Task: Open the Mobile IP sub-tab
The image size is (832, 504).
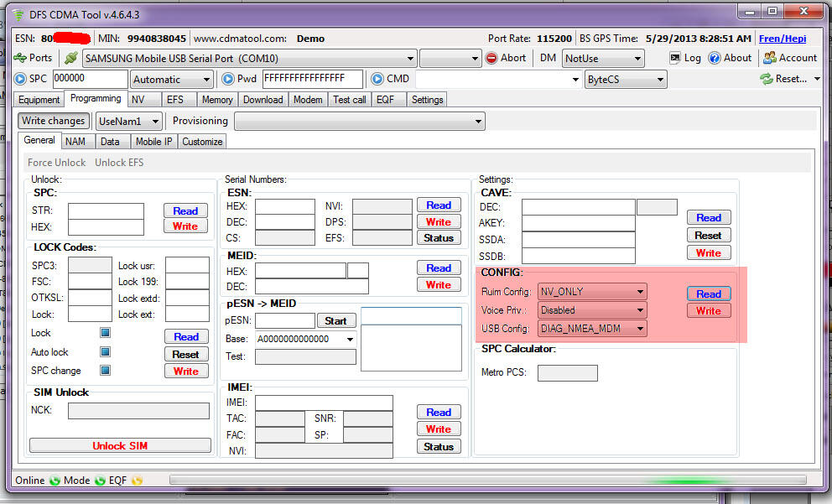Action: pyautogui.click(x=153, y=142)
